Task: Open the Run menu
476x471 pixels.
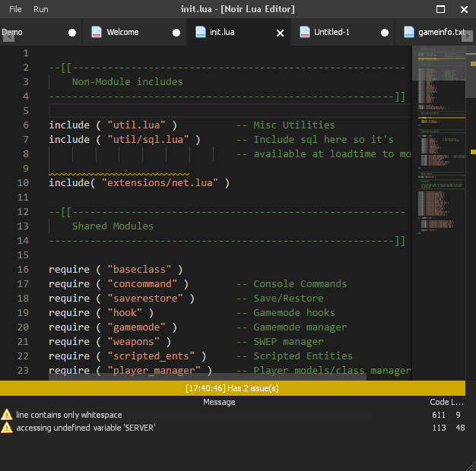Action: click(41, 9)
